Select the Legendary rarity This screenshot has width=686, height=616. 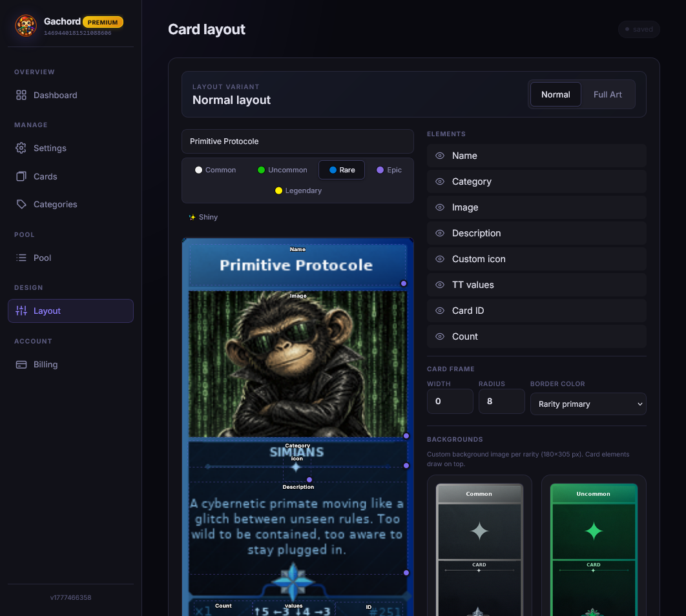(x=298, y=190)
